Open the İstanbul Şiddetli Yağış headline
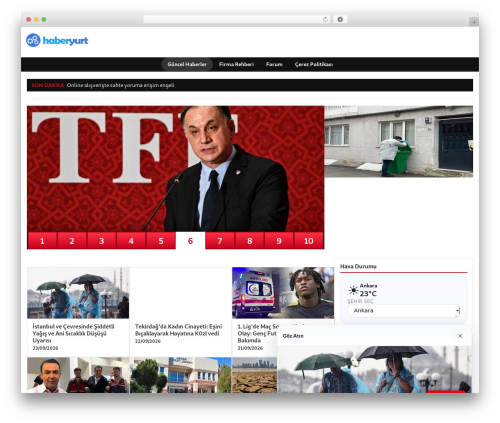Viewport: 500px width, 423px height. [73, 333]
